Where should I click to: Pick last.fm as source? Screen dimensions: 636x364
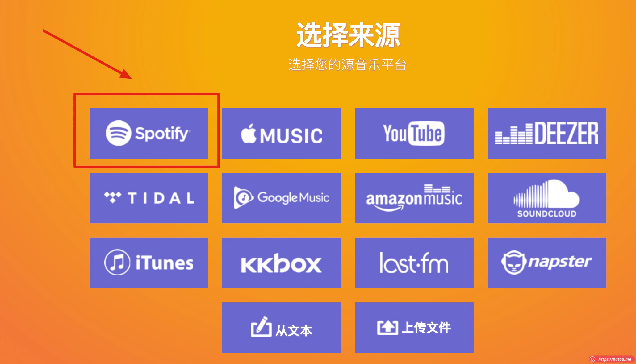coord(414,263)
